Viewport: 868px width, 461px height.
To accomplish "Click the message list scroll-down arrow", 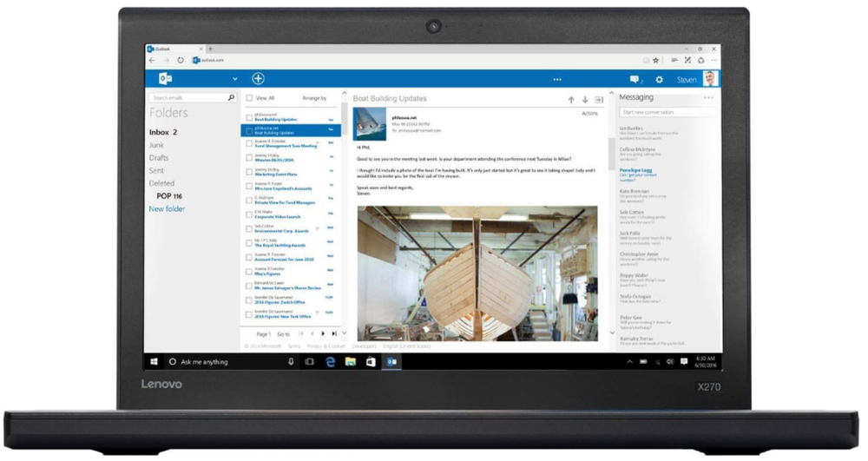I will click(x=344, y=333).
